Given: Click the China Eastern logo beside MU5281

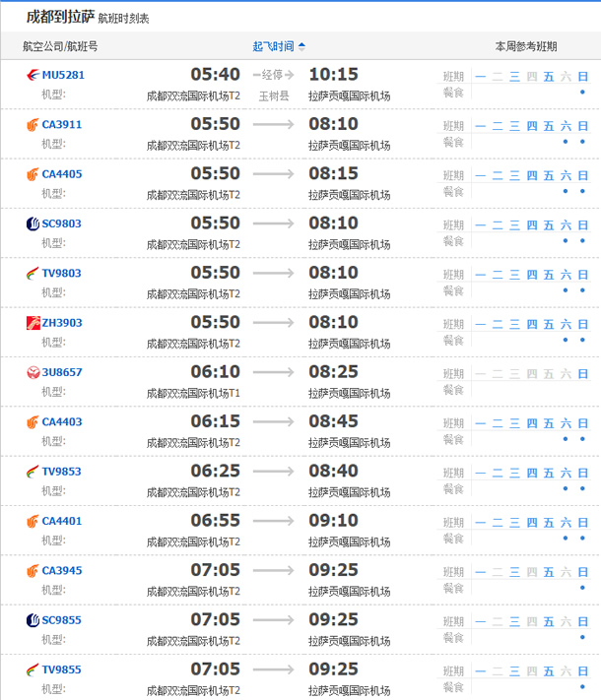Looking at the screenshot, I should [33, 75].
